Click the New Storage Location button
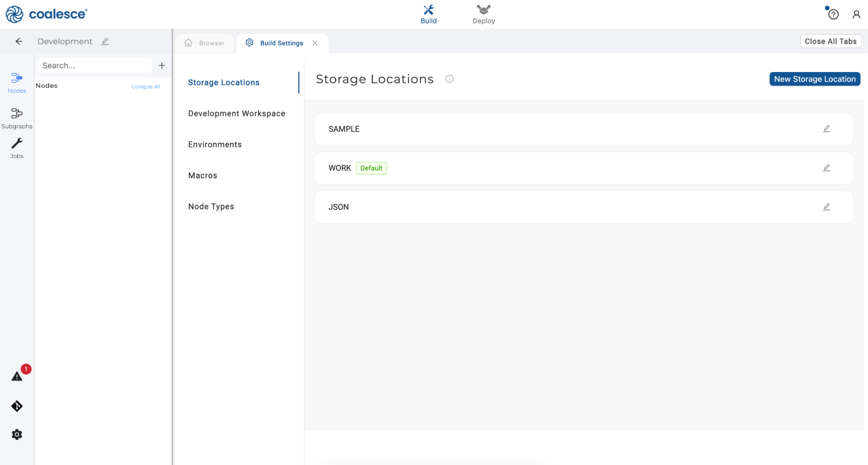This screenshot has height=465, width=868. (814, 79)
